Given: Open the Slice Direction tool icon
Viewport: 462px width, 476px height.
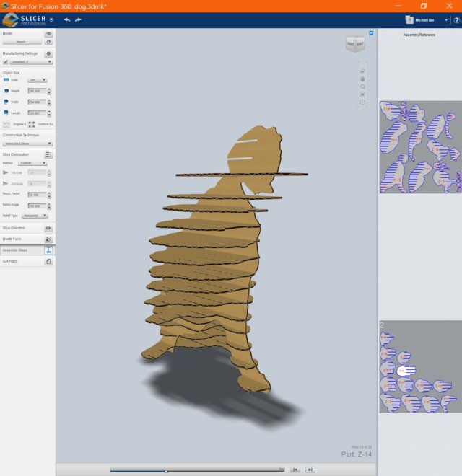Looking at the screenshot, I should (x=48, y=228).
